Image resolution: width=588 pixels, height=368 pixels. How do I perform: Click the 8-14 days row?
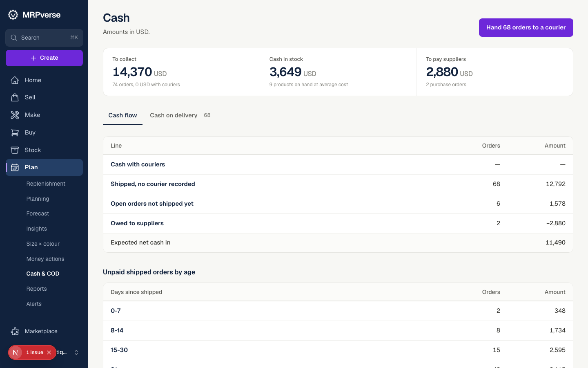click(x=338, y=330)
